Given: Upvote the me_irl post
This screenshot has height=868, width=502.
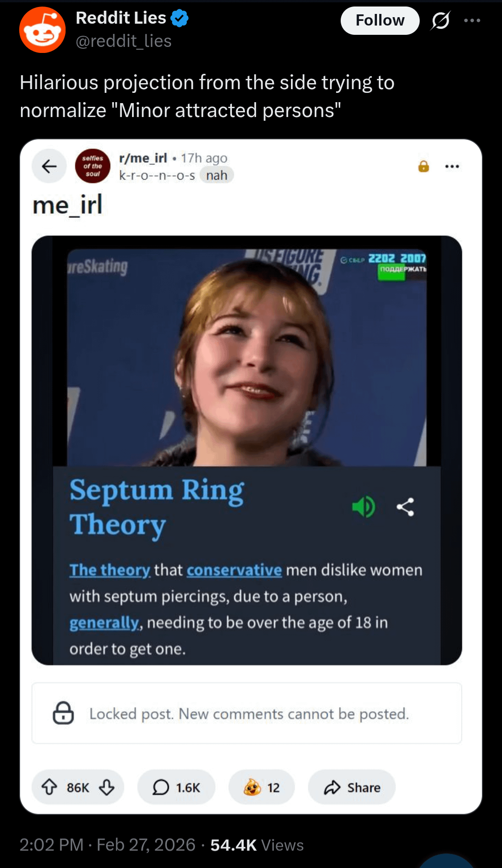Looking at the screenshot, I should coord(49,787).
